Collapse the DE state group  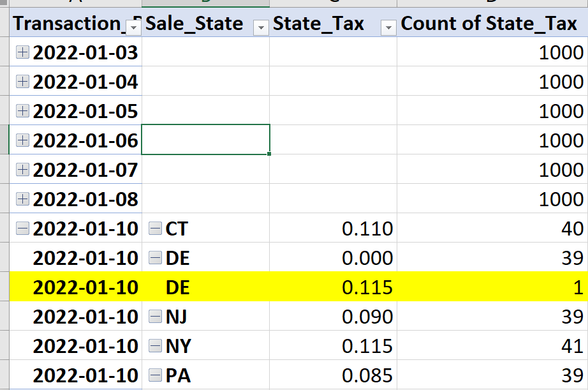click(x=155, y=257)
